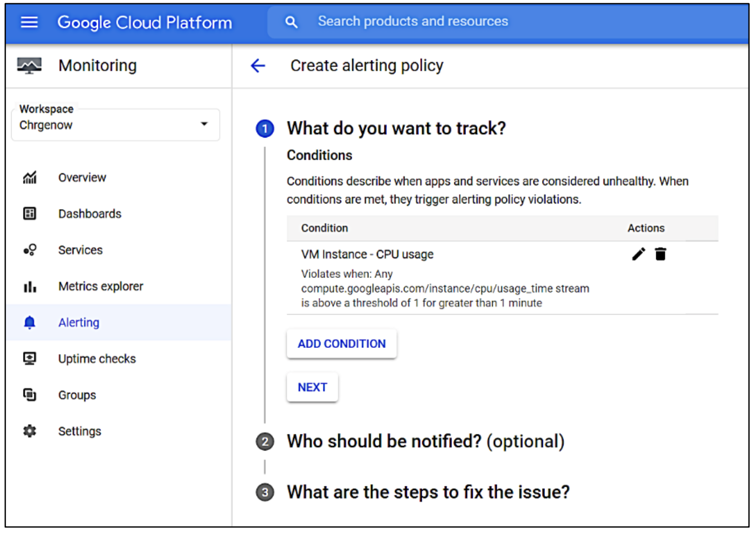This screenshot has width=756, height=533.
Task: Click the ADD CONDITION button
Action: click(341, 343)
